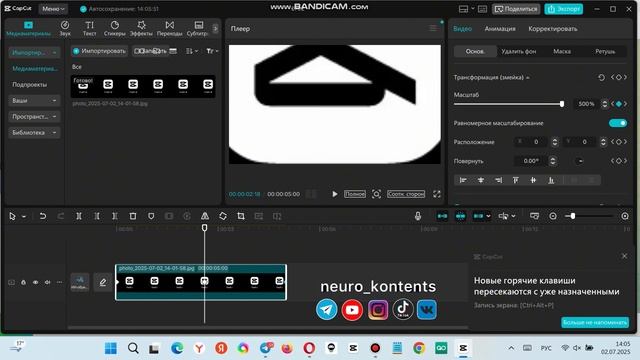Mute the video track audio
640x360 pixels.
tap(47, 282)
